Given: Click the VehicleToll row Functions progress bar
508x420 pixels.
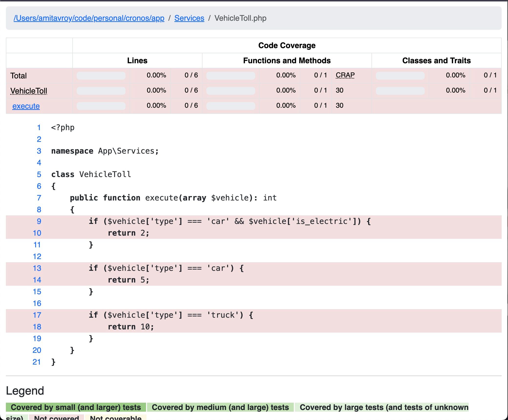Looking at the screenshot, I should click(x=231, y=91).
